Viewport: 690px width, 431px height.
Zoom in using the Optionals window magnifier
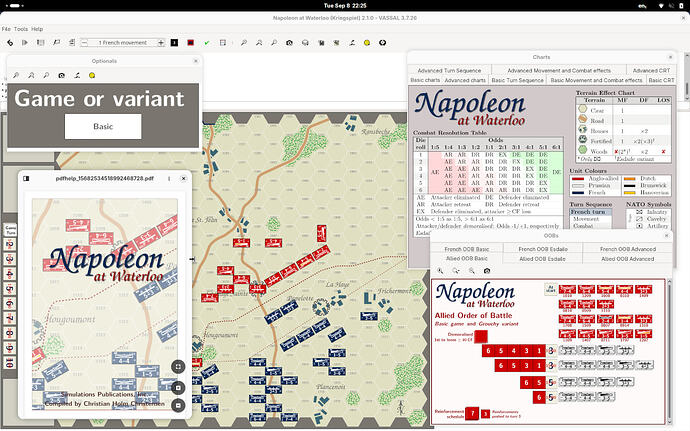pyautogui.click(x=16, y=75)
